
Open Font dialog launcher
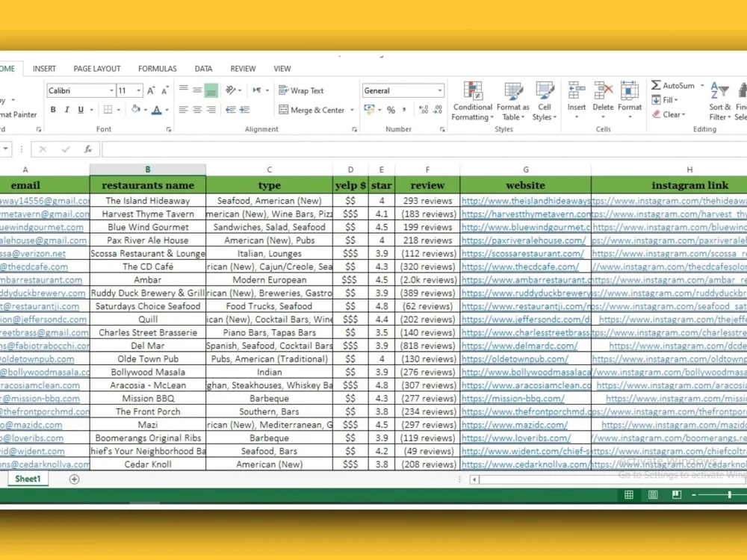(169, 129)
